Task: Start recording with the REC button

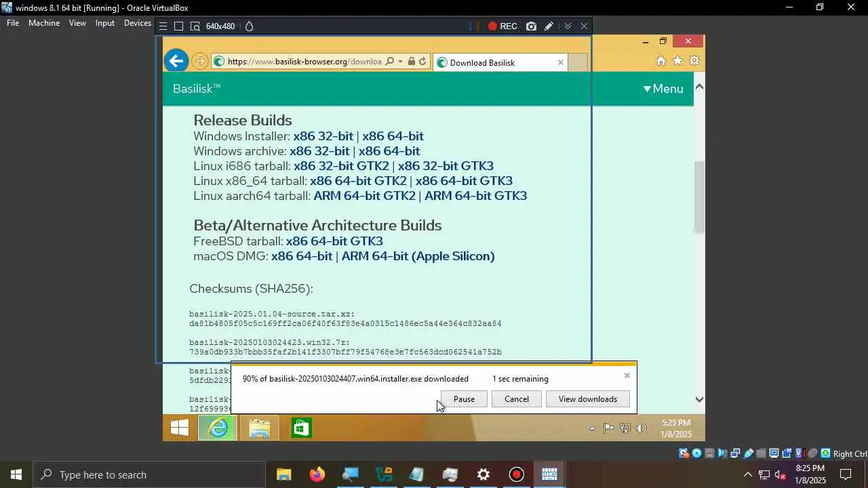Action: (502, 26)
